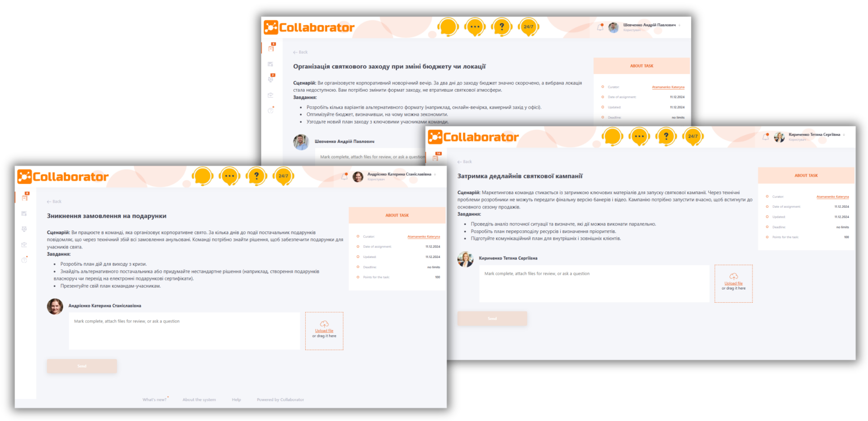This screenshot has width=868, height=421.
Task: Click the Collaborator logo in Шевченко's window
Action: click(x=309, y=28)
